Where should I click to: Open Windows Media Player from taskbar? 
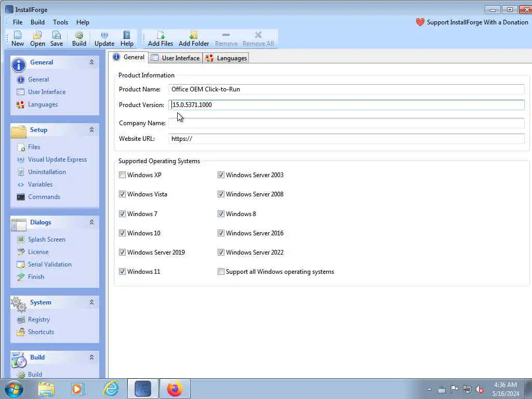(77, 389)
